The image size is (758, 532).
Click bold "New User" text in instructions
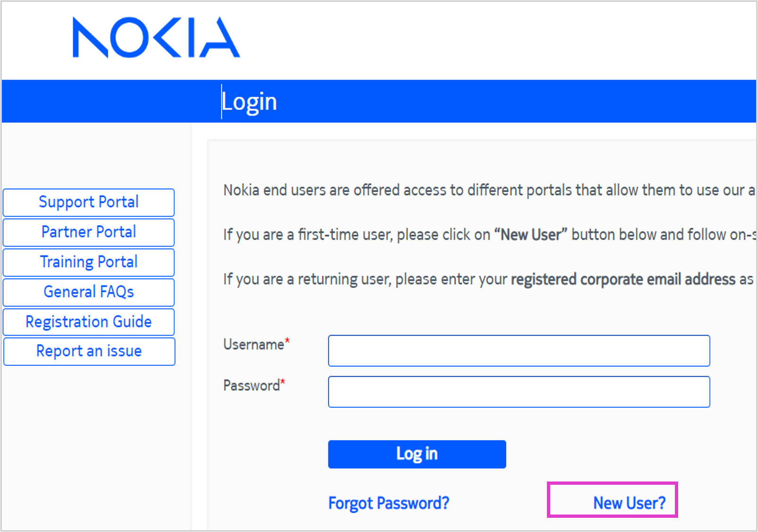click(x=530, y=235)
